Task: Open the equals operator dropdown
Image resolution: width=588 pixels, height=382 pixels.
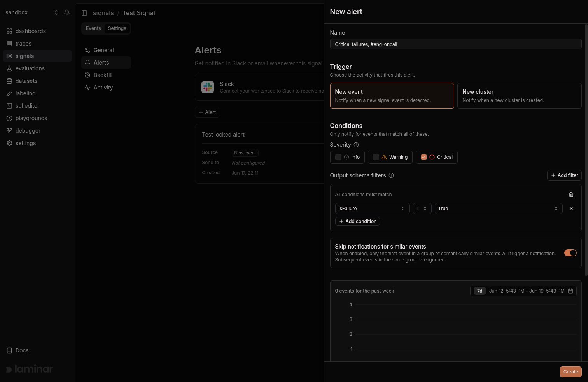Action: [422, 209]
